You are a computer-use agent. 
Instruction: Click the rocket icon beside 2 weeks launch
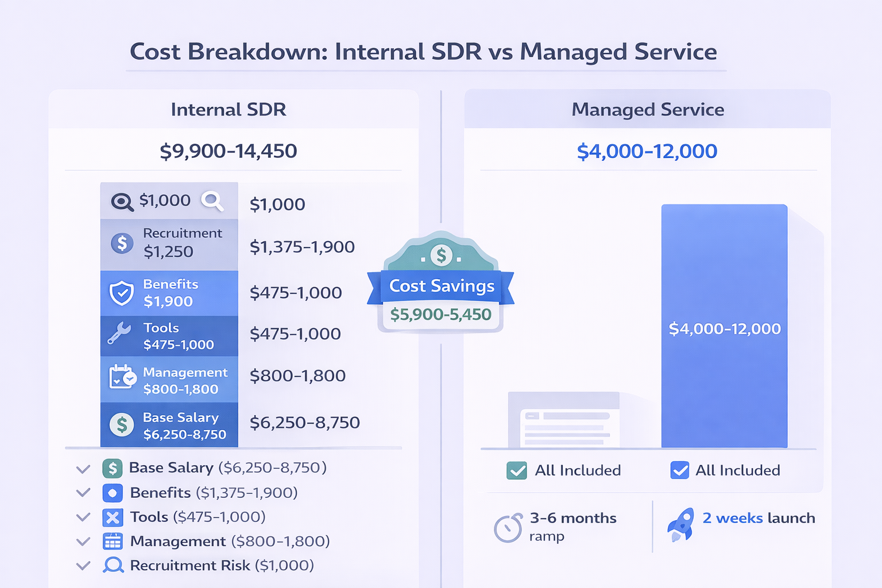point(680,525)
